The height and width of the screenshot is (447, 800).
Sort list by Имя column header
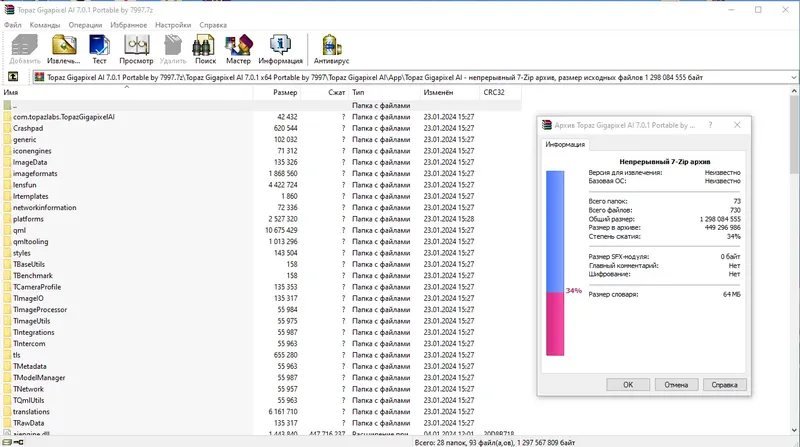(x=127, y=92)
